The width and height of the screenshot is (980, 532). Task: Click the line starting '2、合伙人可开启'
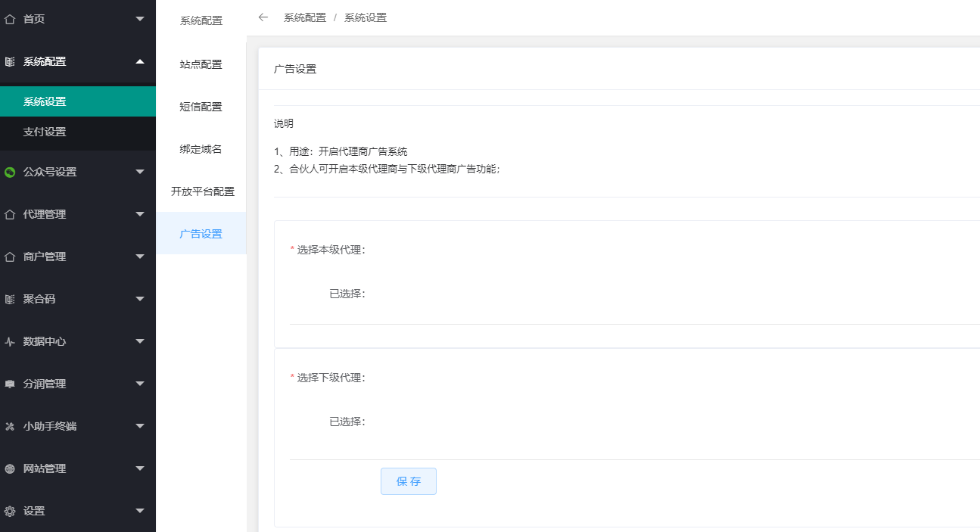[x=387, y=169]
